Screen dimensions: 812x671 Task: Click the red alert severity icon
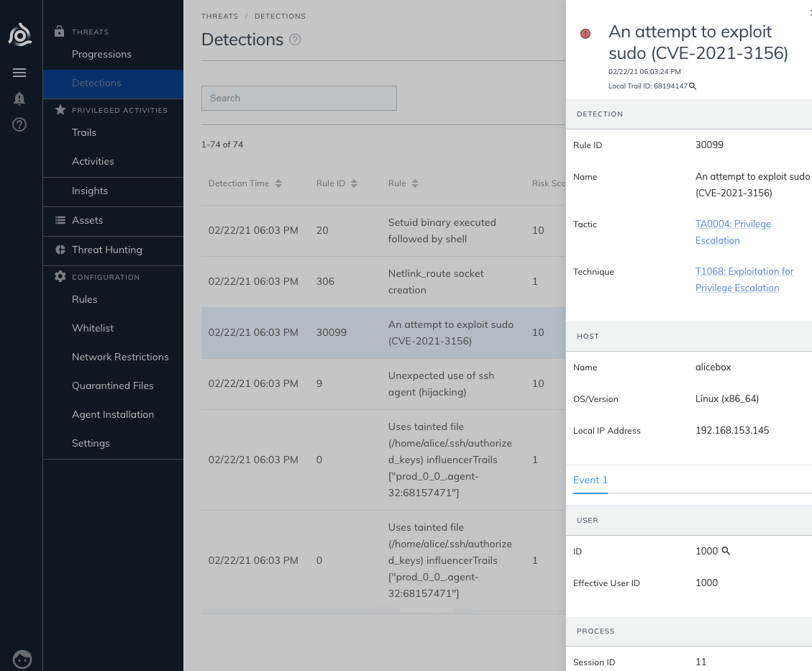click(x=585, y=34)
